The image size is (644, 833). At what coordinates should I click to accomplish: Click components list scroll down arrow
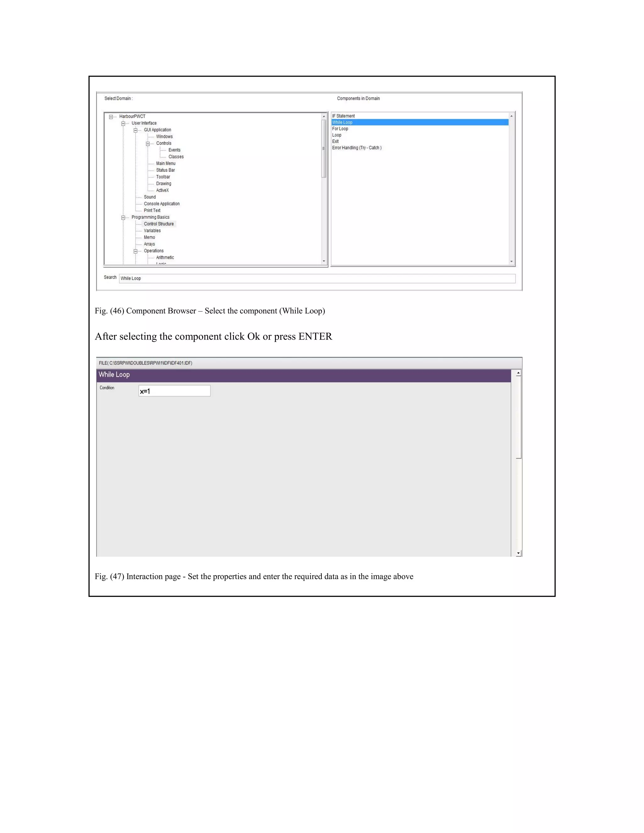click(512, 262)
